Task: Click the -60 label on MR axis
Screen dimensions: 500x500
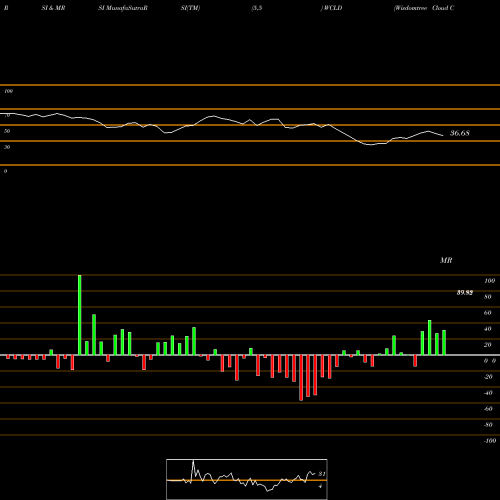Action: pos(488,409)
